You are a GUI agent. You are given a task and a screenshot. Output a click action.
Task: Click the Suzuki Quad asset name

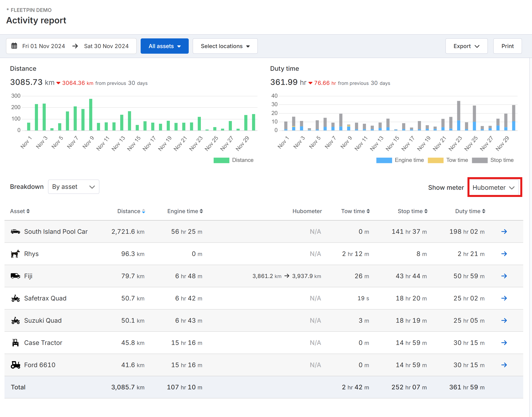pyautogui.click(x=43, y=320)
